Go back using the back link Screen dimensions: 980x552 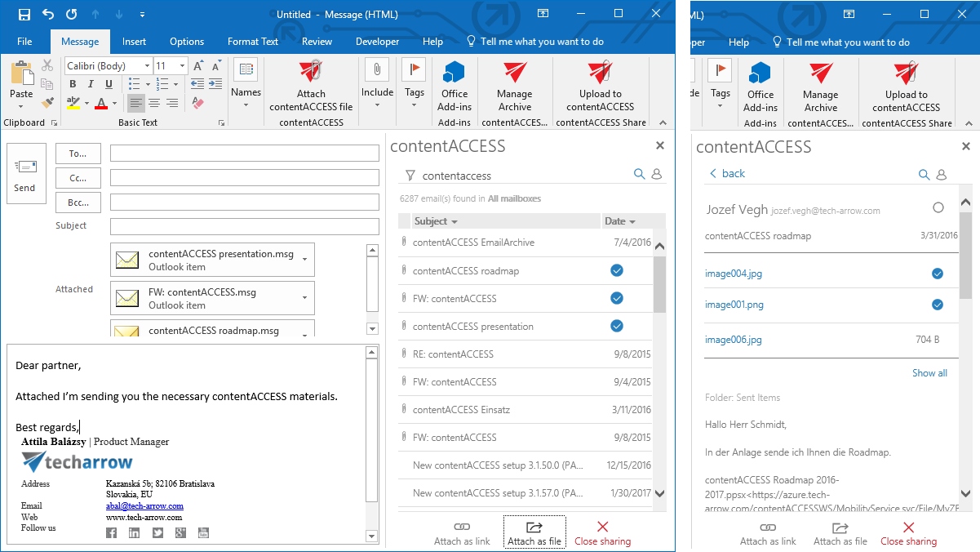point(726,173)
